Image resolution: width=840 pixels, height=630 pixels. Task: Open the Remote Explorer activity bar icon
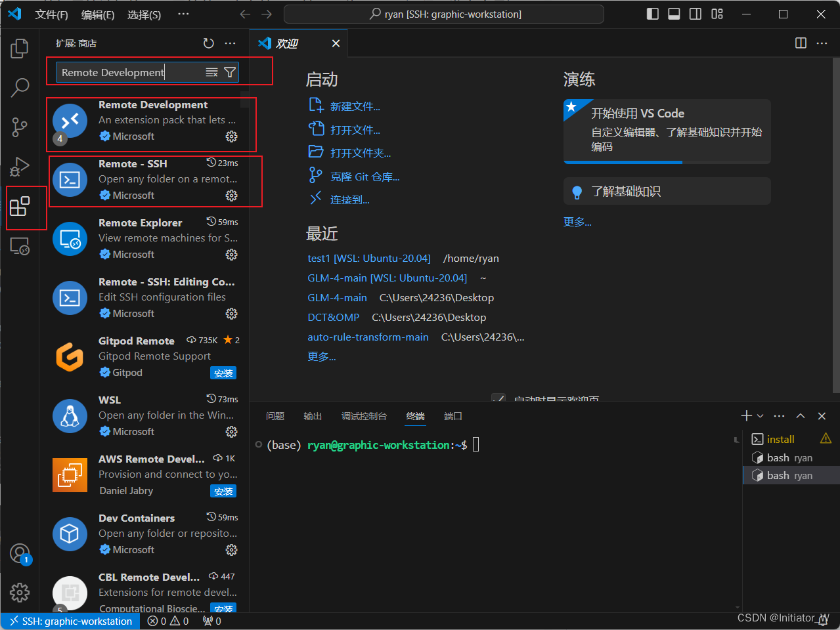[20, 246]
